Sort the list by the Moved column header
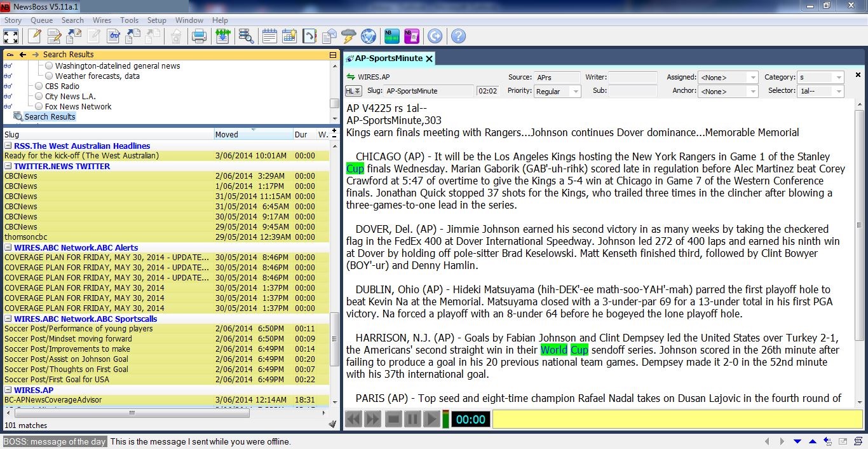 tap(253, 134)
